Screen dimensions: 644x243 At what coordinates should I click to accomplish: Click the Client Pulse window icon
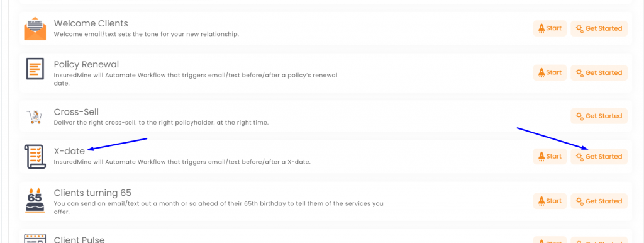click(x=35, y=238)
